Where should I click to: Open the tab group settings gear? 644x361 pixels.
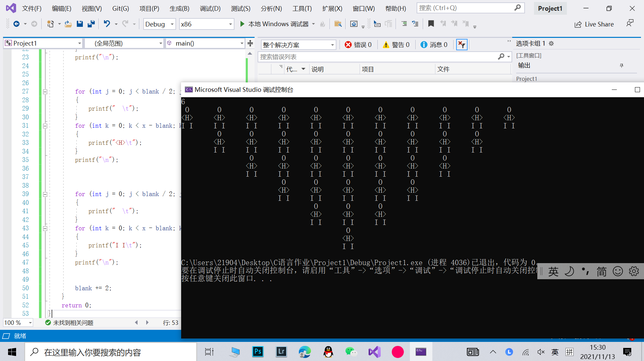coord(551,44)
